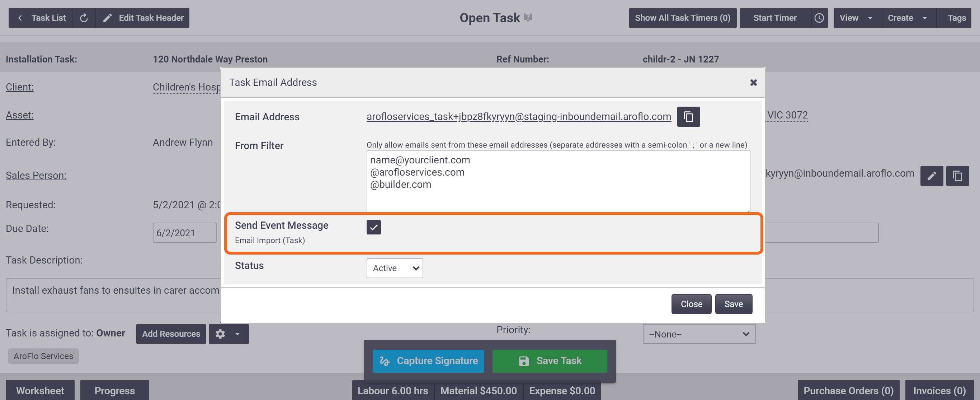Go back to Task List
This screenshot has width=980, height=400.
click(x=40, y=18)
